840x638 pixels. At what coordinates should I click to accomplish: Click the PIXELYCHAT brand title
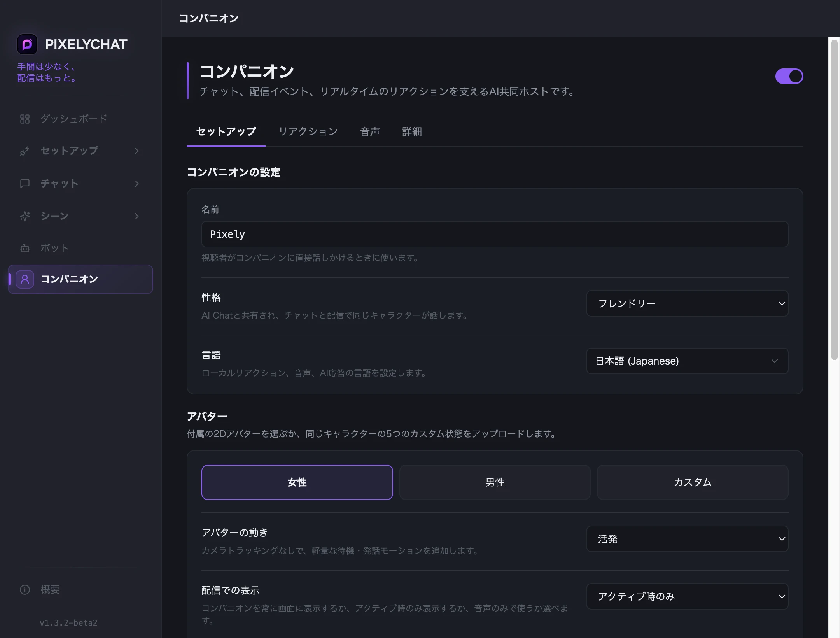click(x=86, y=44)
